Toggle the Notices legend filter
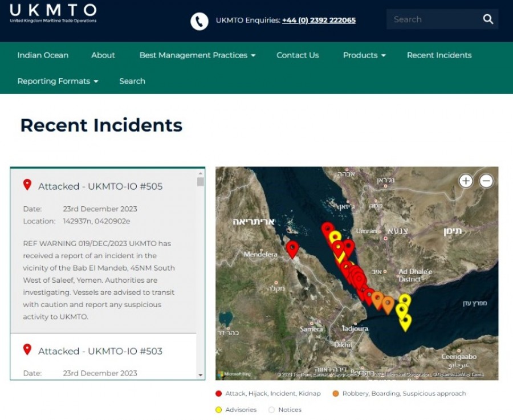Screen dimensions: 513x420 (x=271, y=410)
